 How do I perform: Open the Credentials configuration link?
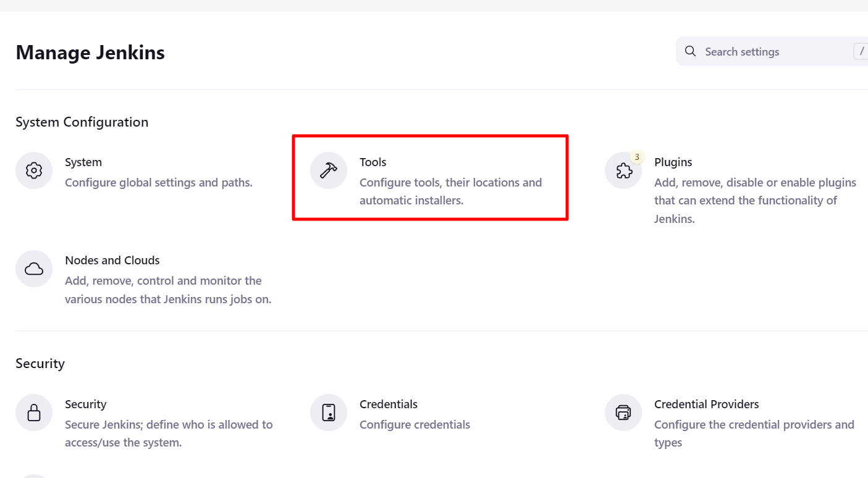[x=389, y=404]
